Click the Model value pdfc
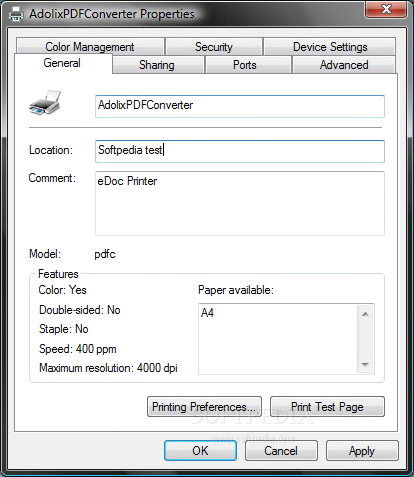 tap(105, 254)
